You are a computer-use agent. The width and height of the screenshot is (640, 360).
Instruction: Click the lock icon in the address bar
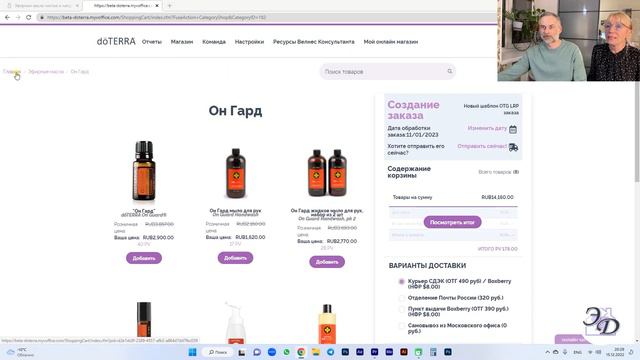point(42,18)
